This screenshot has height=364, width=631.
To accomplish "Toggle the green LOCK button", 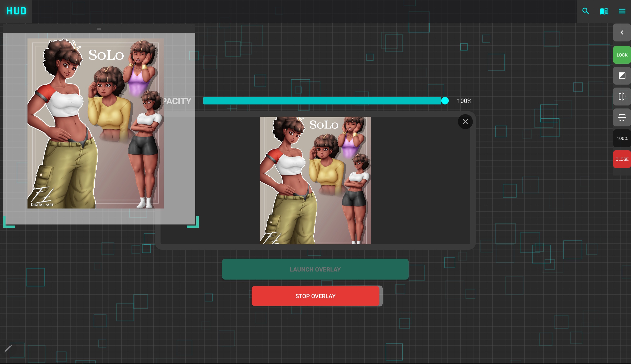I will coord(622,55).
